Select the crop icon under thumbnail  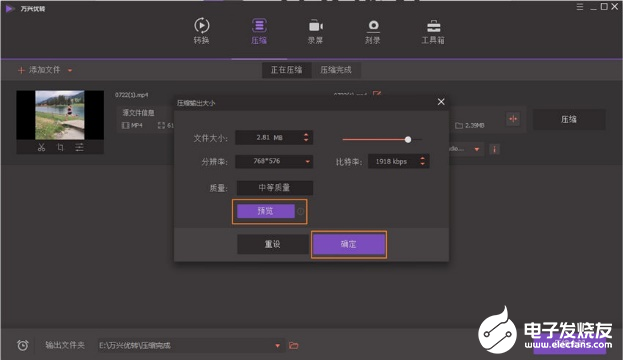[60, 147]
